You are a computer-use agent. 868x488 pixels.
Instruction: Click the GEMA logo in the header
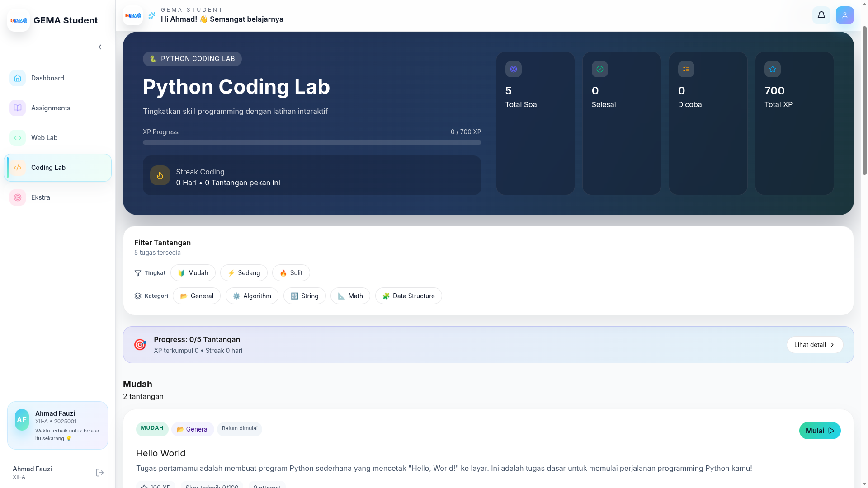[x=132, y=15]
